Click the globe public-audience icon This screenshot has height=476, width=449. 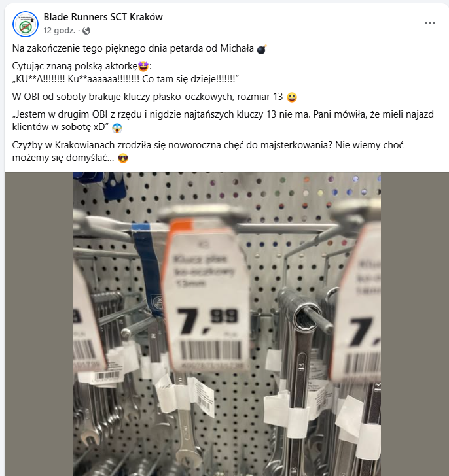click(86, 31)
